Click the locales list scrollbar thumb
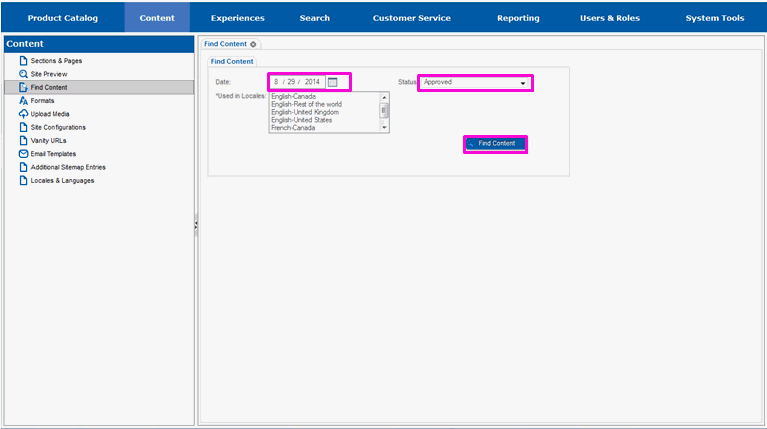The image size is (767, 429). click(x=384, y=111)
